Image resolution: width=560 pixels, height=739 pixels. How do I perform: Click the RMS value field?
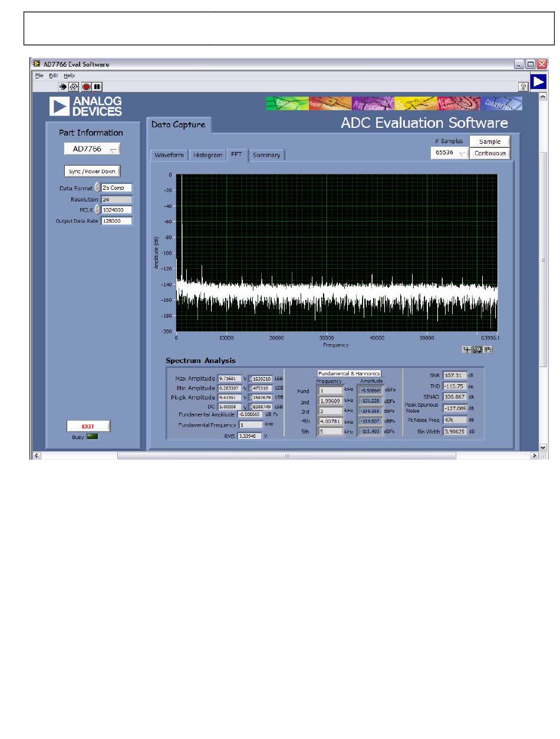click(250, 436)
